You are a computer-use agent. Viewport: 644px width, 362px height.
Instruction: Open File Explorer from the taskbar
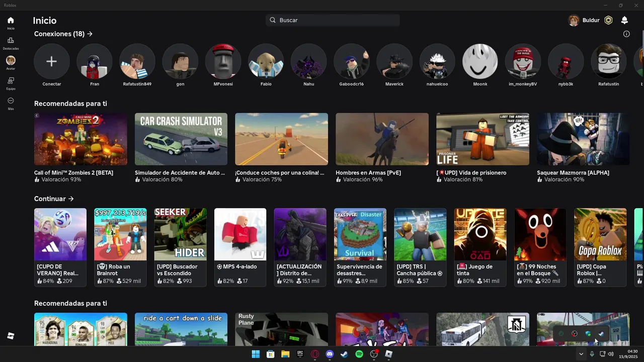tap(285, 354)
